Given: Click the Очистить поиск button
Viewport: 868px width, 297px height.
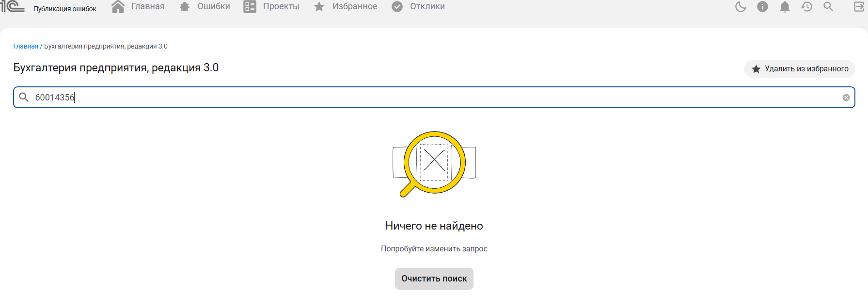Looking at the screenshot, I should click(434, 279).
